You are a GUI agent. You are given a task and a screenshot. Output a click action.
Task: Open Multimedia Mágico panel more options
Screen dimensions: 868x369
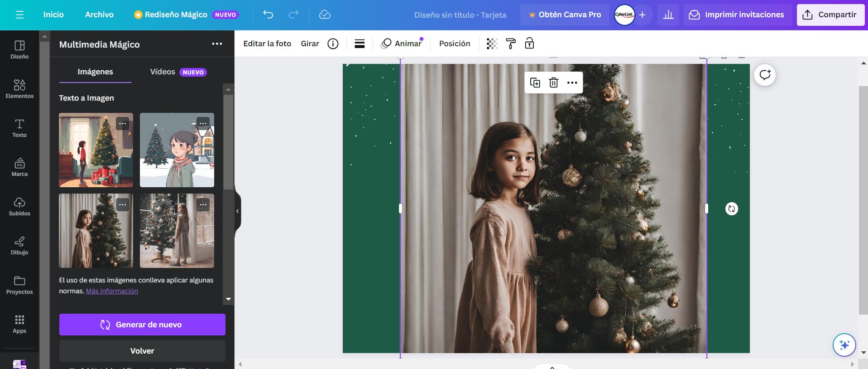(217, 44)
